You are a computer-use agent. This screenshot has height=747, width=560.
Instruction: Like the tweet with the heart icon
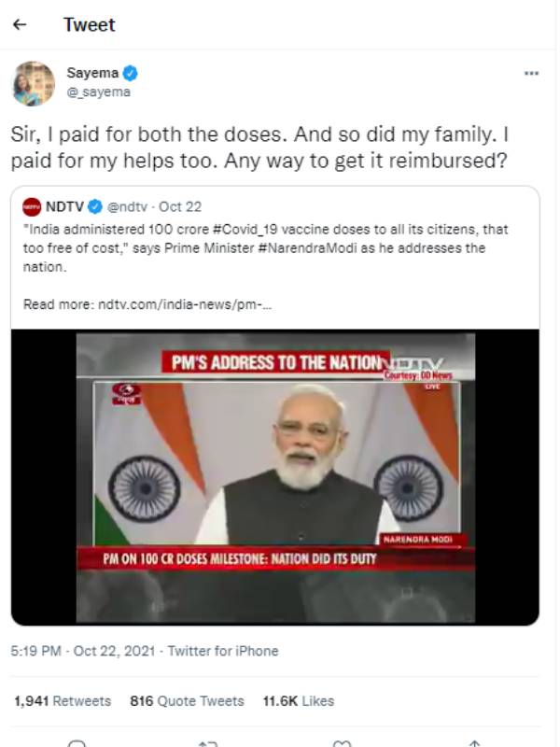tap(343, 742)
